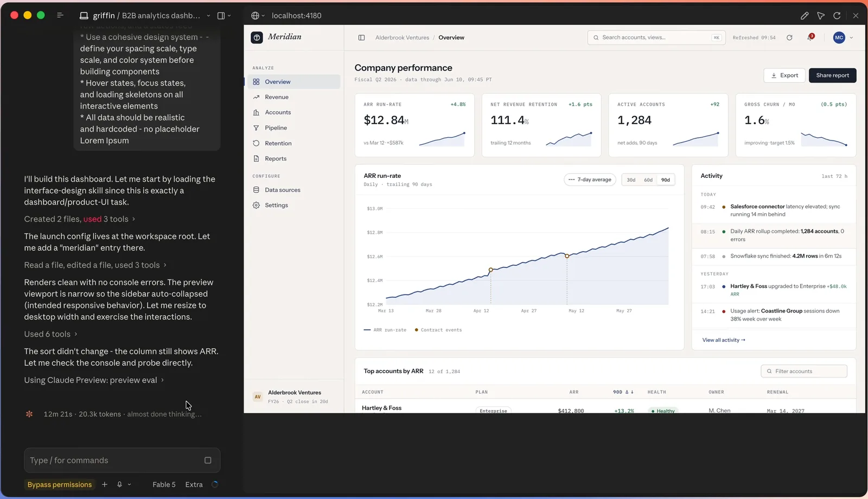
Task: Open the 'View all activity' link
Action: point(724,340)
